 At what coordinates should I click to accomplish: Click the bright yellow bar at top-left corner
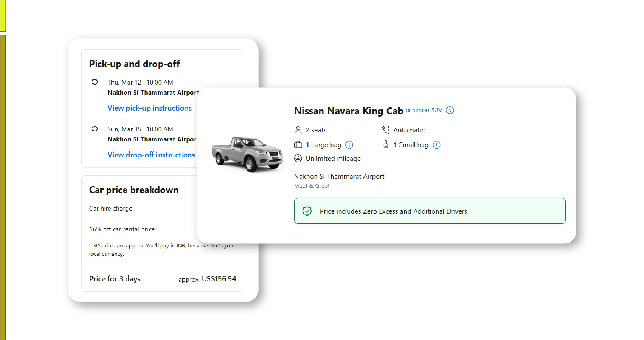(3, 15)
